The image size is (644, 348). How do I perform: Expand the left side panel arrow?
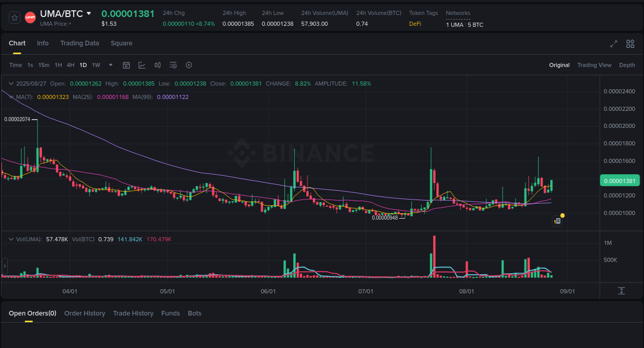[5, 266]
